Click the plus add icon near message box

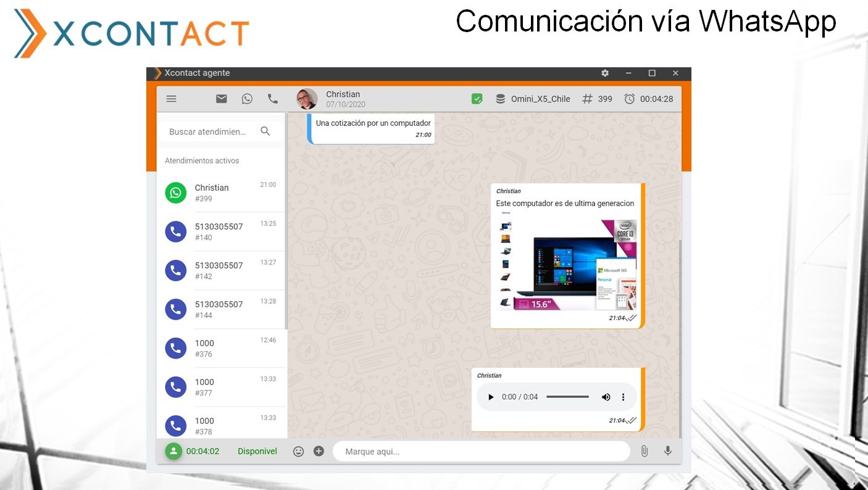(x=319, y=451)
